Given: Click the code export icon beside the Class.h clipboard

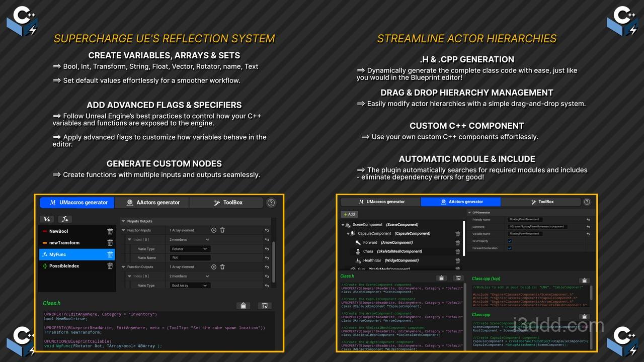Looking at the screenshot, I should [x=265, y=306].
